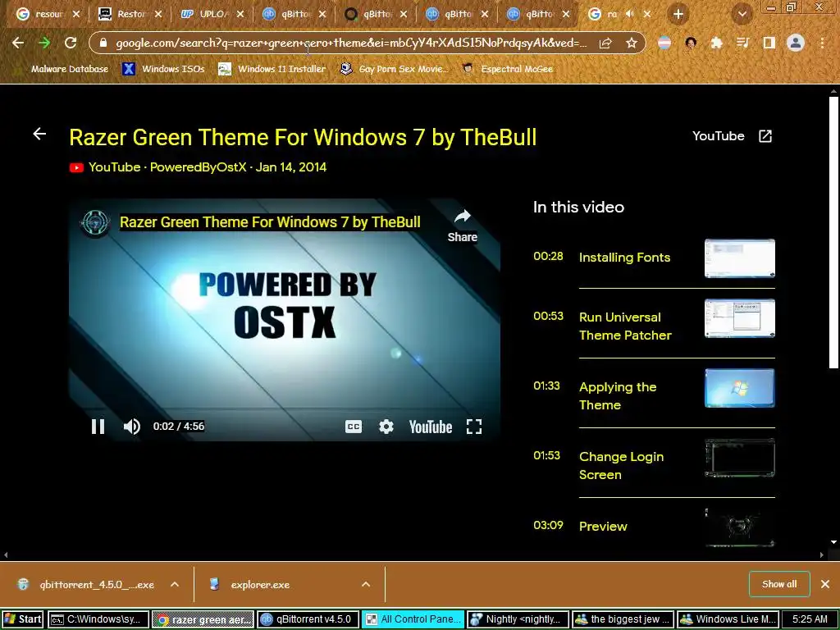Jump to Applying the Theme chapter

point(618,396)
